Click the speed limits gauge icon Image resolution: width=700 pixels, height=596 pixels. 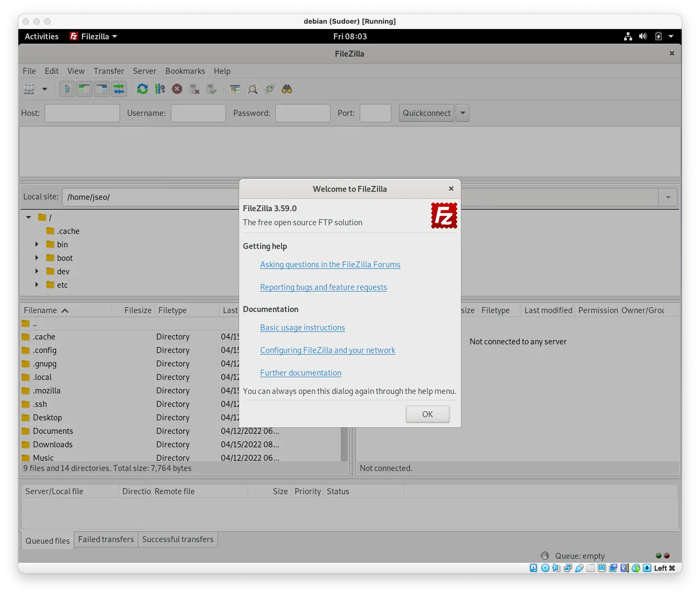pos(545,556)
